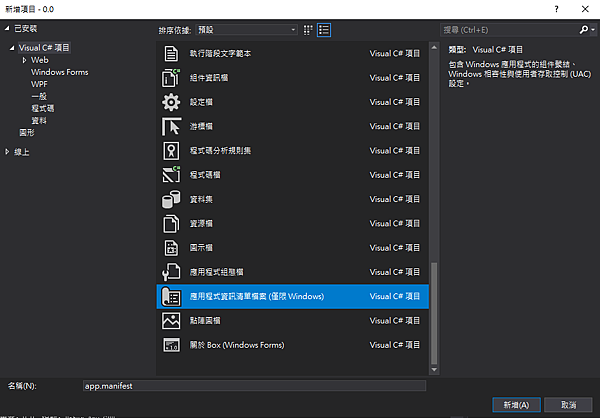The image size is (600, 418).
Task: Select 應用程式資訊清單檔案 (僅限 Windows) row text
Action: click(257, 297)
